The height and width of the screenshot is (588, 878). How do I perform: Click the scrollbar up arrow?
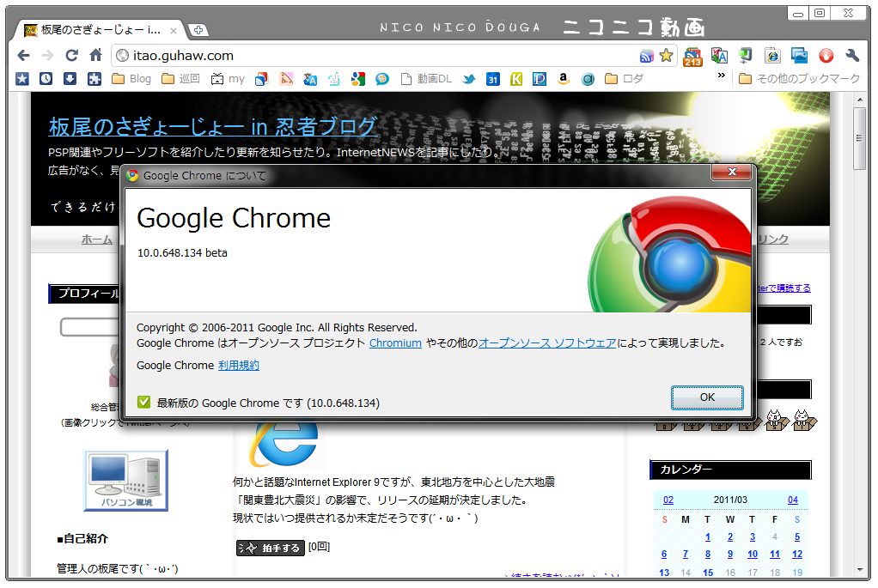860,99
